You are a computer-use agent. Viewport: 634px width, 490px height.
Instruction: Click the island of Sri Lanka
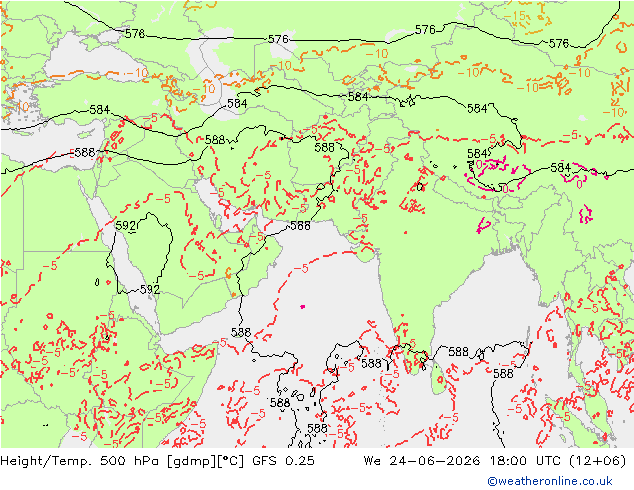click(x=438, y=377)
